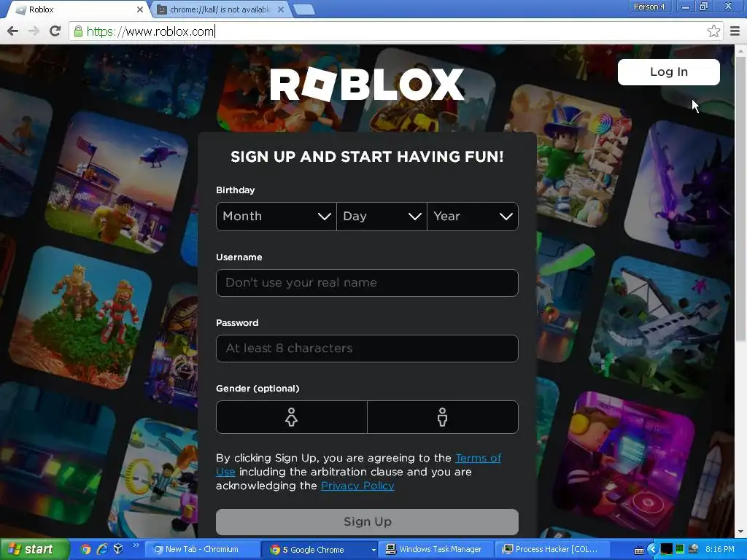Expand the Month birthday dropdown

click(276, 216)
